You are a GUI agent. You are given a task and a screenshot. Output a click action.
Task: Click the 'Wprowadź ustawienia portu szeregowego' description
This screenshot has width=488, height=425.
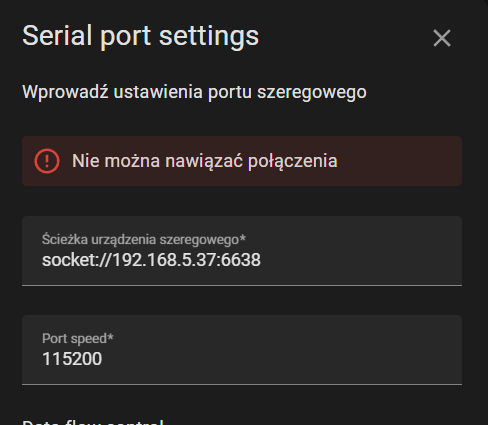194,92
